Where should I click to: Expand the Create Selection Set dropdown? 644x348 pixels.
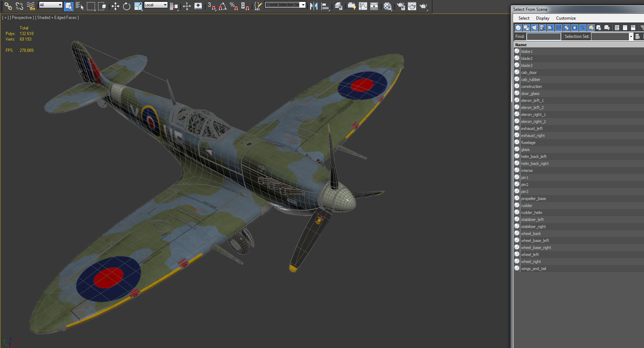303,5
